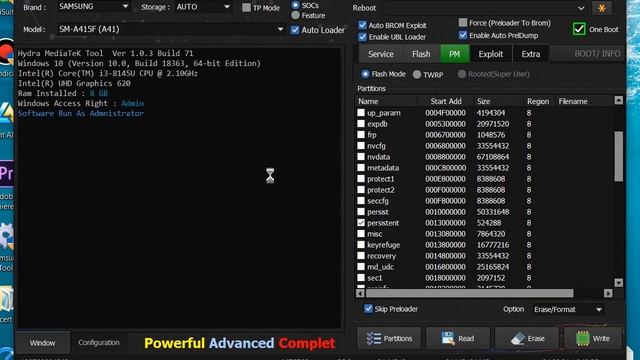Screen dimensions: 640x360
Task: Switch to the Service tab
Action: pyautogui.click(x=380, y=54)
